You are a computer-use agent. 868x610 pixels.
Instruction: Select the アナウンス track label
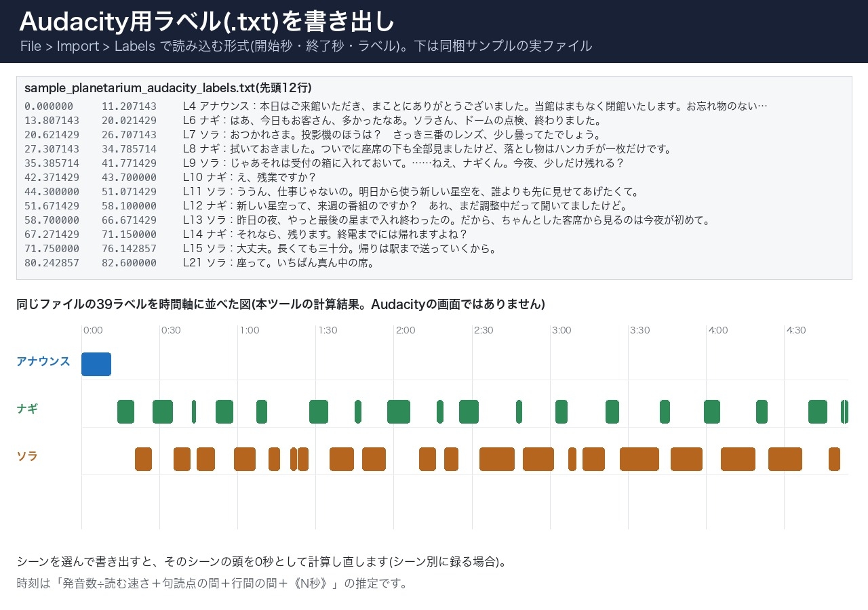pyautogui.click(x=43, y=361)
